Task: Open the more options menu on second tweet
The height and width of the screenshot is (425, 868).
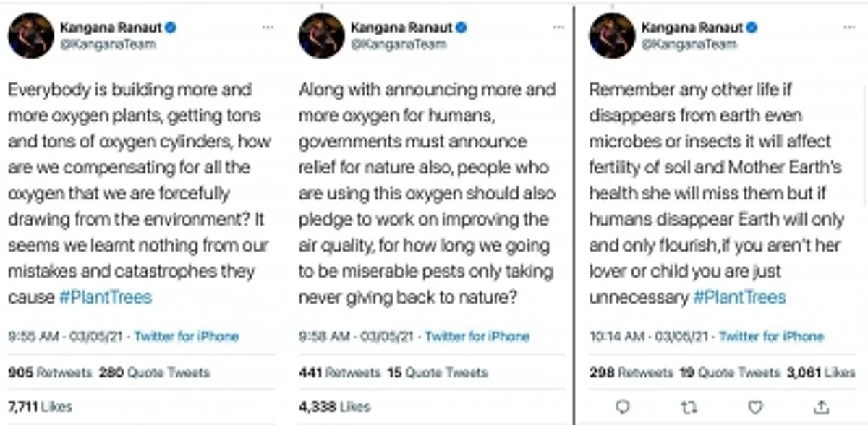Action: [558, 27]
